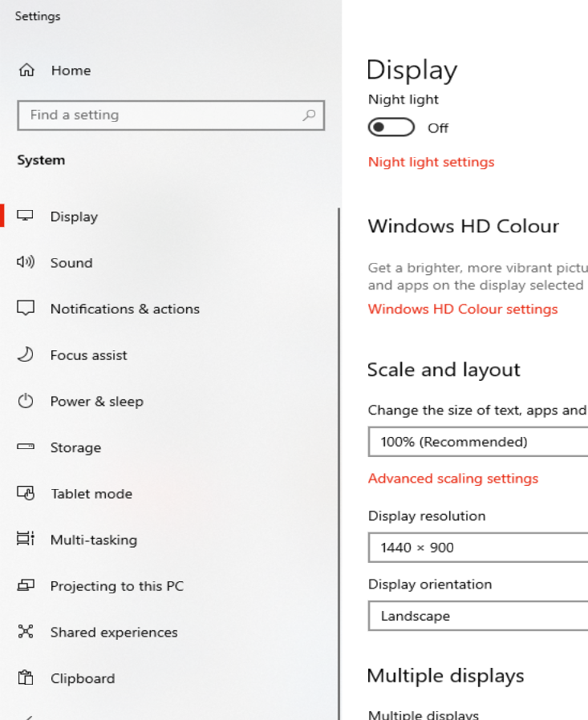Click the Multi-tasking icon
This screenshot has width=588, height=720.
tap(26, 539)
